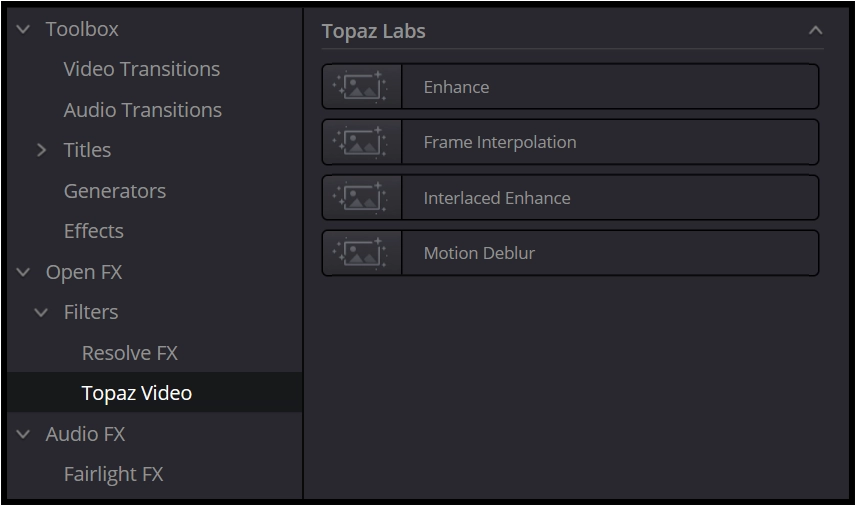
Task: Select Fairlight FX under Audio FX
Action: 113,474
